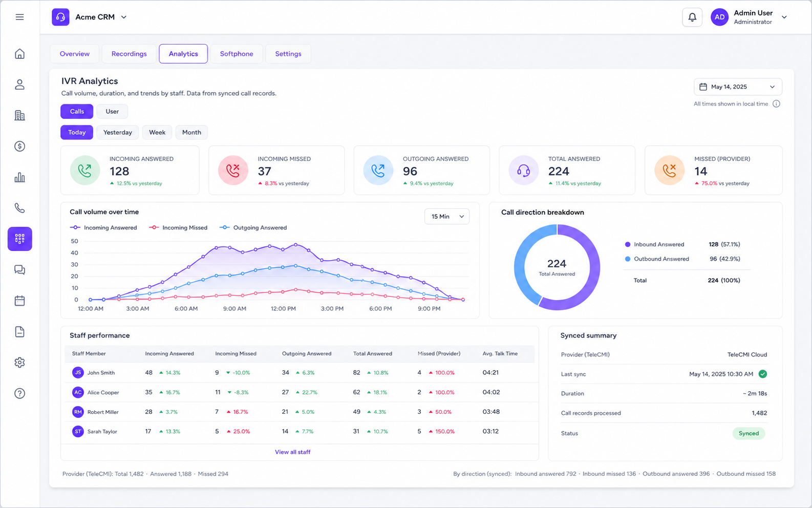Viewport: 812px width, 508px height.
Task: Open the Overview tab
Action: (x=75, y=54)
